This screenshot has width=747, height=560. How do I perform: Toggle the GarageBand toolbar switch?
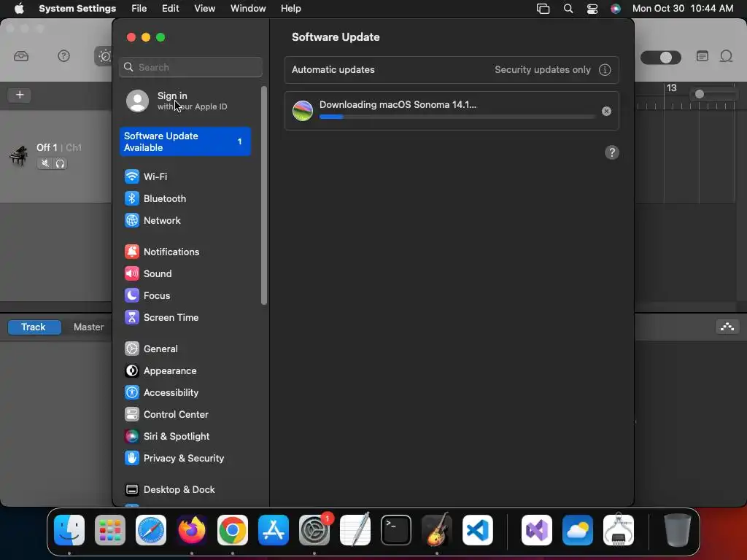click(x=661, y=58)
